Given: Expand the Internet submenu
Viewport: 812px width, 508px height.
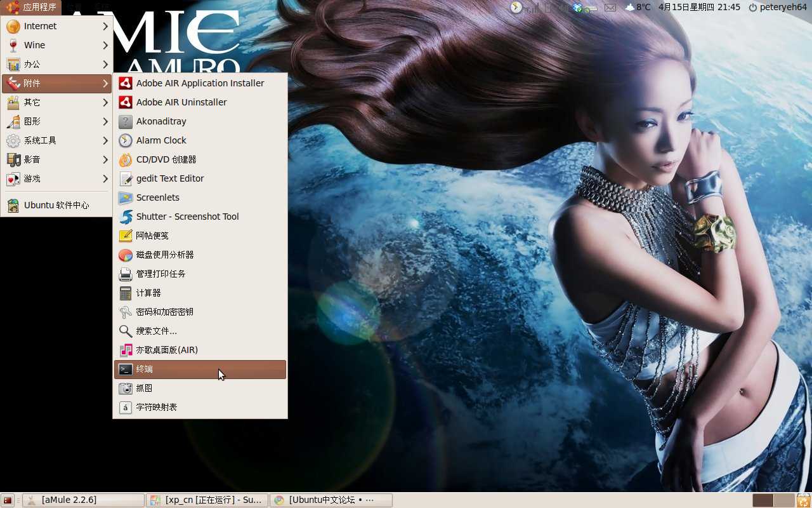Looking at the screenshot, I should (x=56, y=26).
